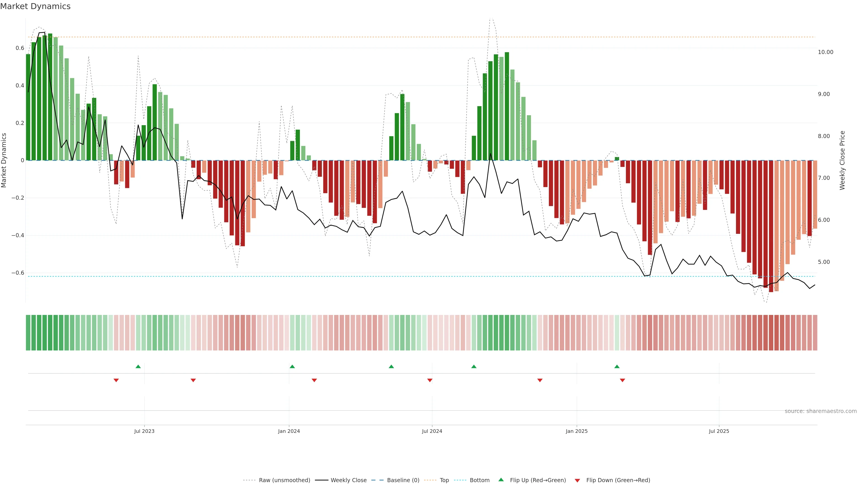Click the first green flip-up triangle marker
The width and height of the screenshot is (868, 488).
[138, 366]
